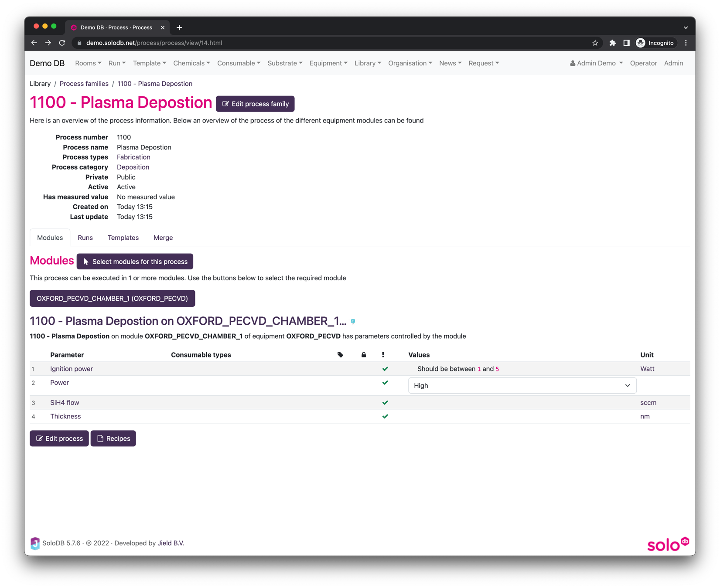The height and width of the screenshot is (588, 720).
Task: Click the small icon beside the module heading
Action: click(x=353, y=322)
